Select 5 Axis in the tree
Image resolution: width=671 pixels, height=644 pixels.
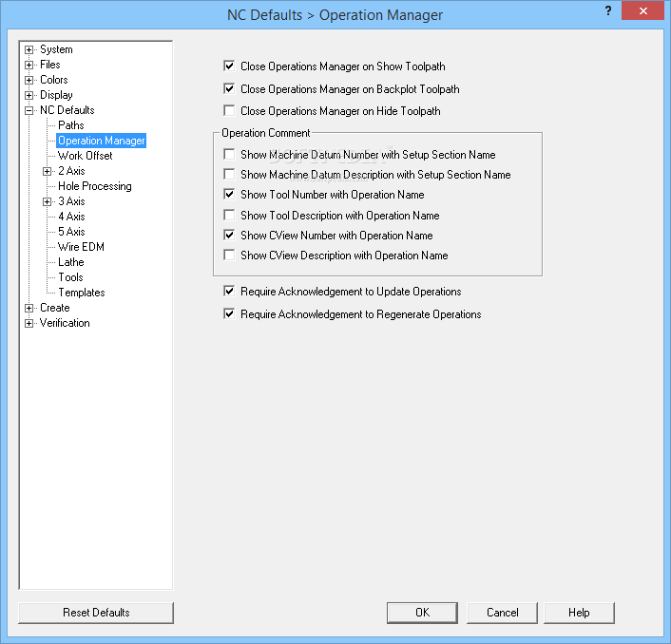(x=71, y=232)
